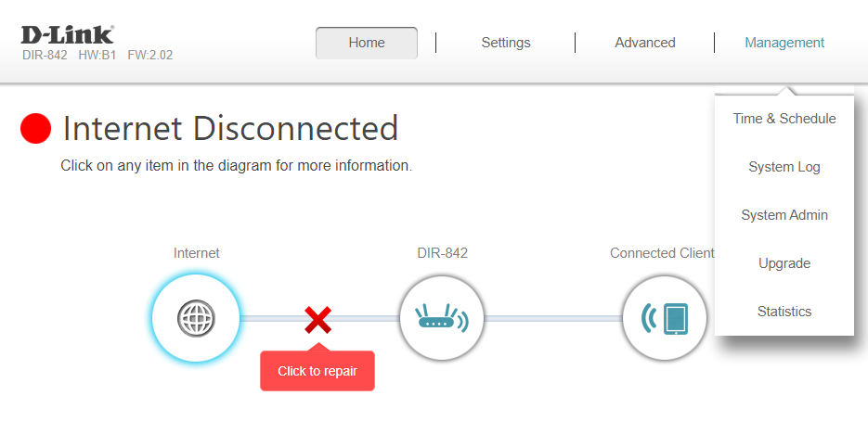Image resolution: width=868 pixels, height=421 pixels.
Task: Click the red X connection error icon
Action: pyautogui.click(x=317, y=321)
